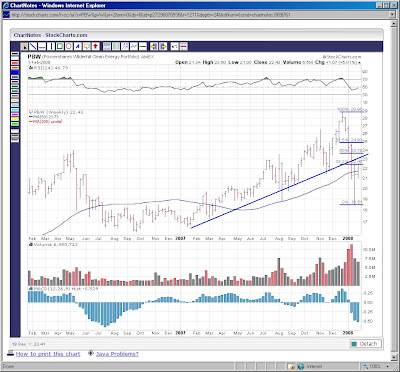Select the diagonal trendline drawing tool
The height and width of the screenshot is (372, 400).
[33, 46]
